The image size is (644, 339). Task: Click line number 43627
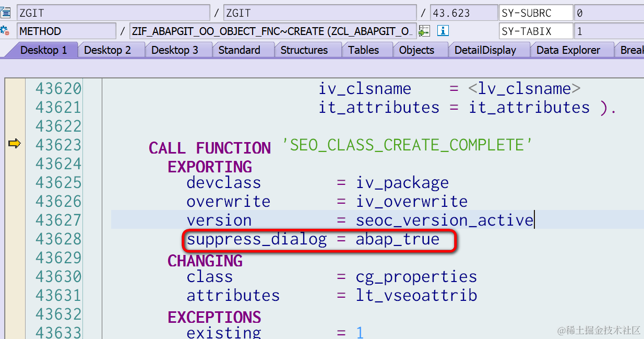click(x=58, y=220)
